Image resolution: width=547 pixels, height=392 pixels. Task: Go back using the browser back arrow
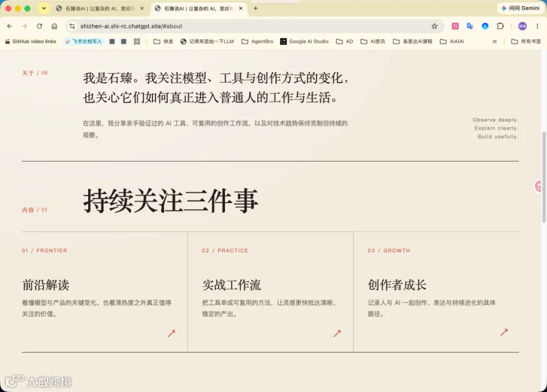point(10,26)
